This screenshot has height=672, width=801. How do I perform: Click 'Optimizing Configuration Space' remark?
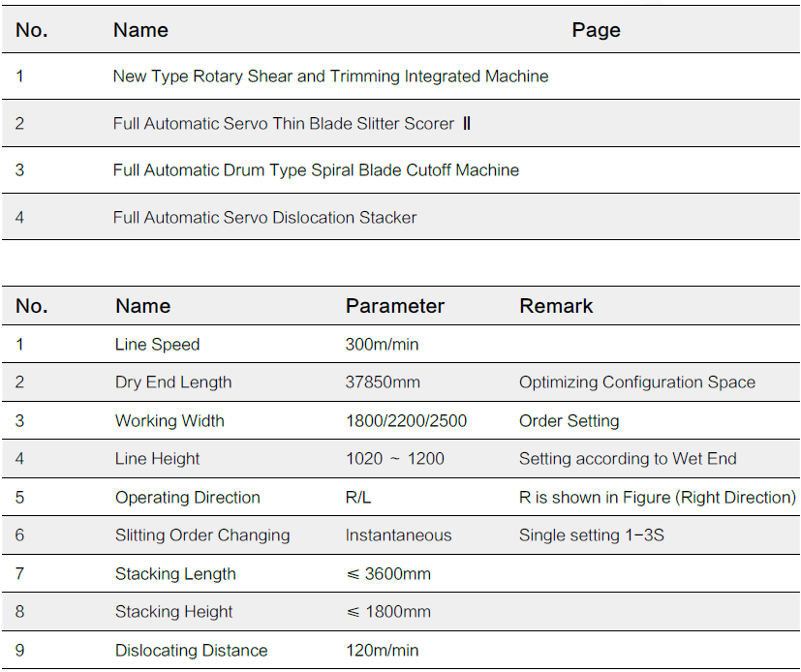(x=636, y=382)
